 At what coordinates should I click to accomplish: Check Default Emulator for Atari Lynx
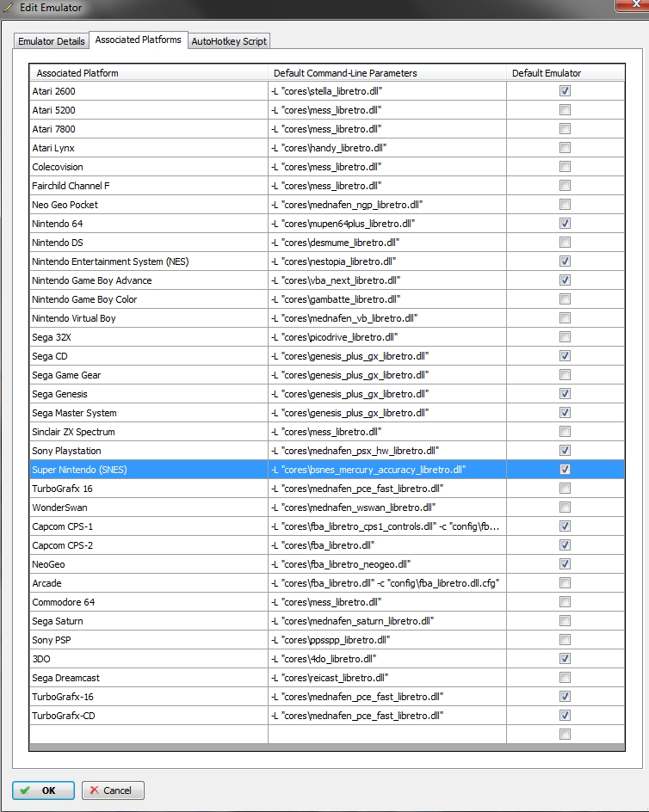(x=565, y=148)
